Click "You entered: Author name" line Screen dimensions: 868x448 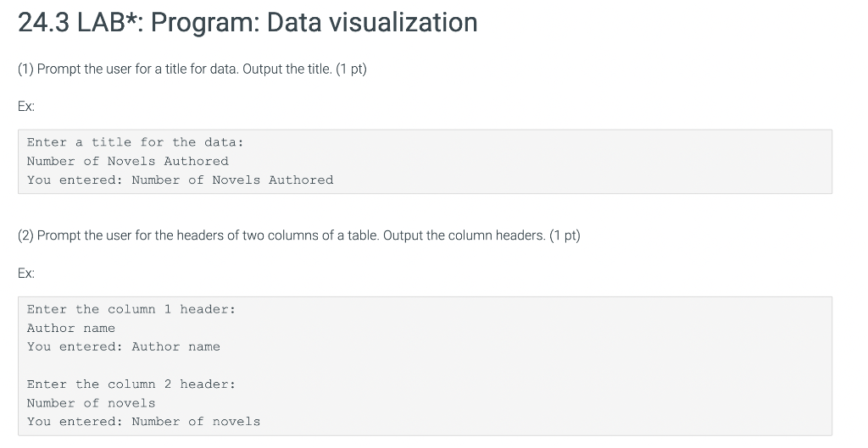click(x=124, y=346)
